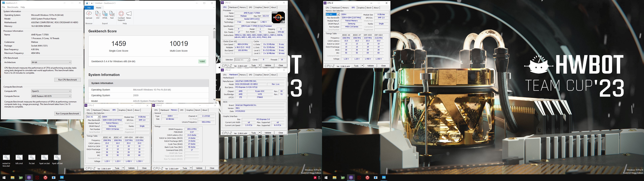
Task: Open the Compute API OpenCL dropdown
Action: pos(51,91)
